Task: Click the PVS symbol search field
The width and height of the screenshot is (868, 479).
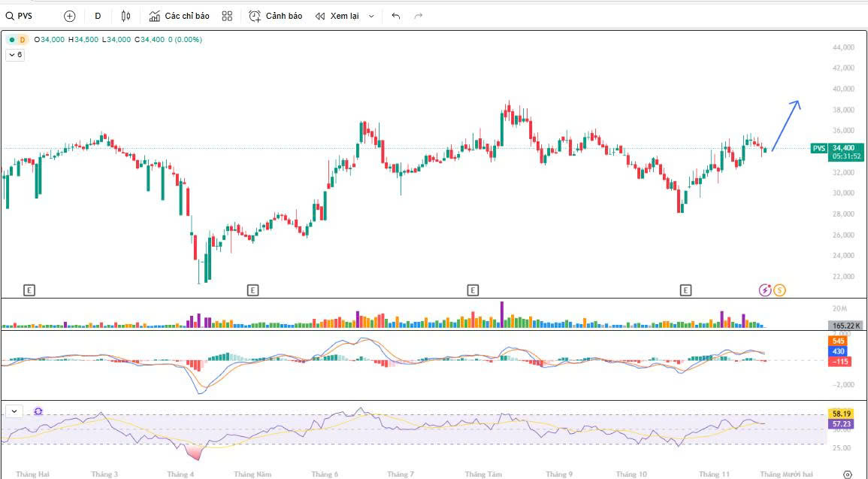Action: pyautogui.click(x=29, y=16)
